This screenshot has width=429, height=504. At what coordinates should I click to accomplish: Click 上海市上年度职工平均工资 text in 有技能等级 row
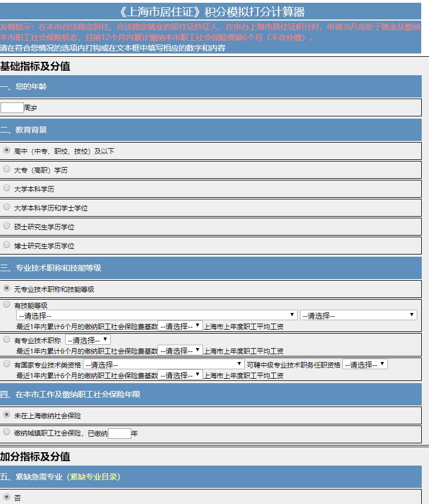(x=244, y=326)
